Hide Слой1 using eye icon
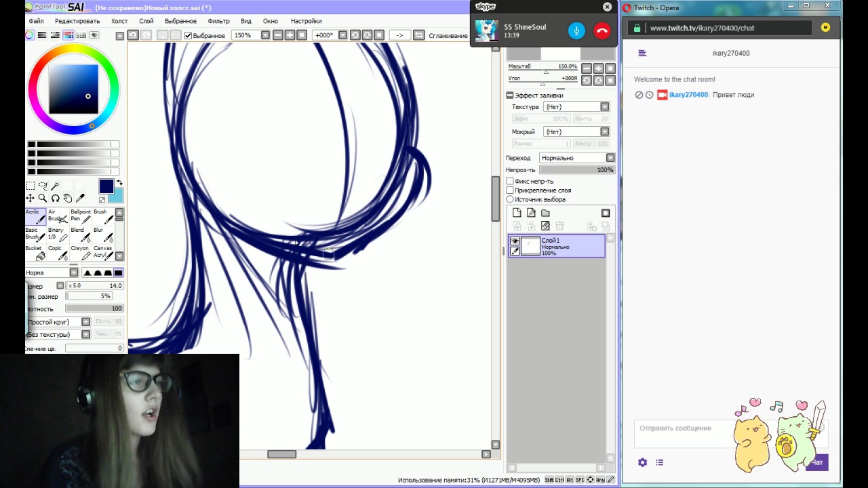Viewport: 868px width, 488px height. [515, 241]
